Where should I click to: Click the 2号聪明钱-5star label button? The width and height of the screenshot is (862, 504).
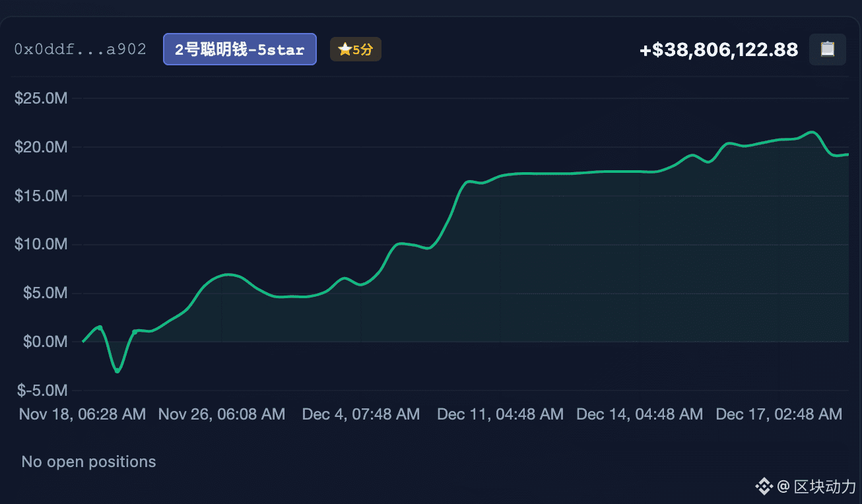[240, 49]
